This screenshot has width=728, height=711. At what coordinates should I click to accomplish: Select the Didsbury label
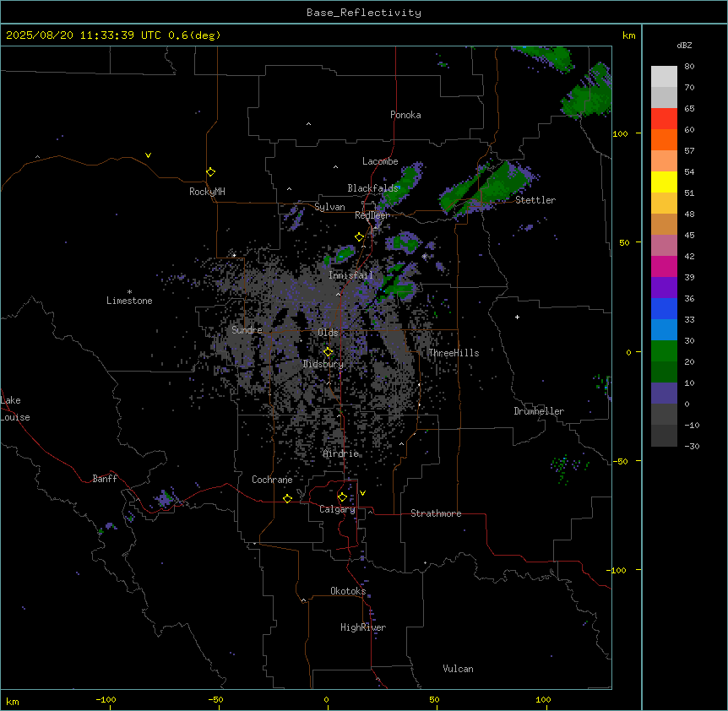click(323, 364)
